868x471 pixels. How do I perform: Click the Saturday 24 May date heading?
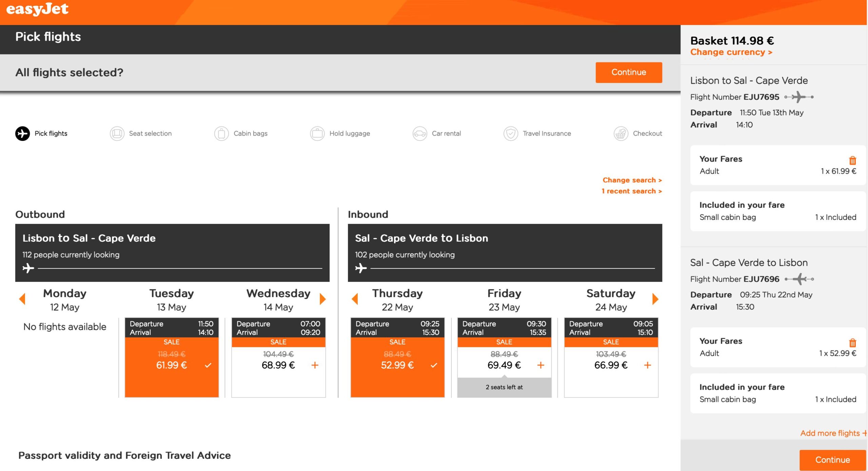coord(611,300)
